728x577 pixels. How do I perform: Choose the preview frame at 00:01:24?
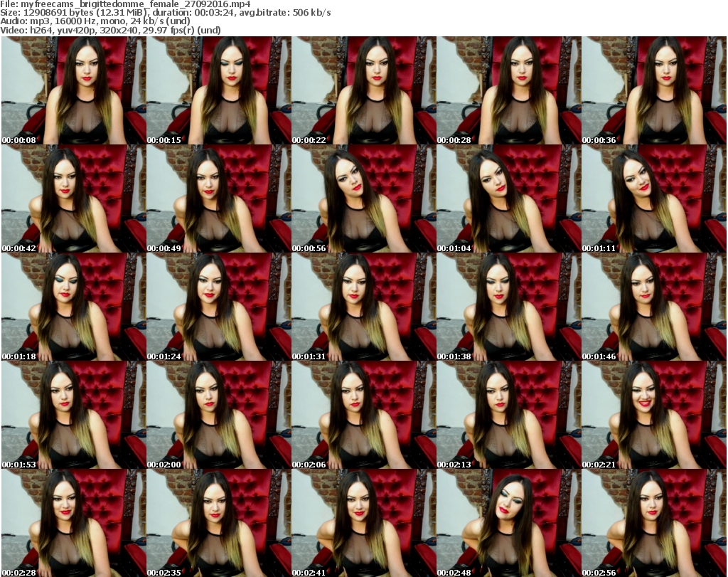219,307
